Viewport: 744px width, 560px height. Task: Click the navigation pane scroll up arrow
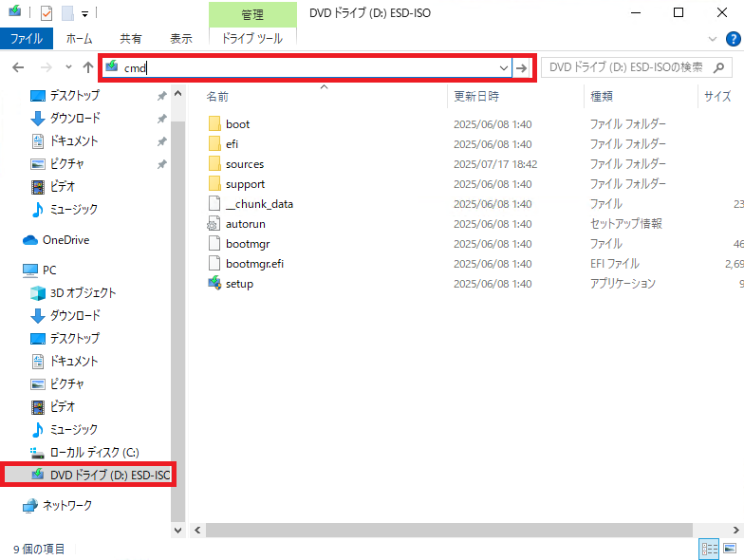pyautogui.click(x=178, y=93)
